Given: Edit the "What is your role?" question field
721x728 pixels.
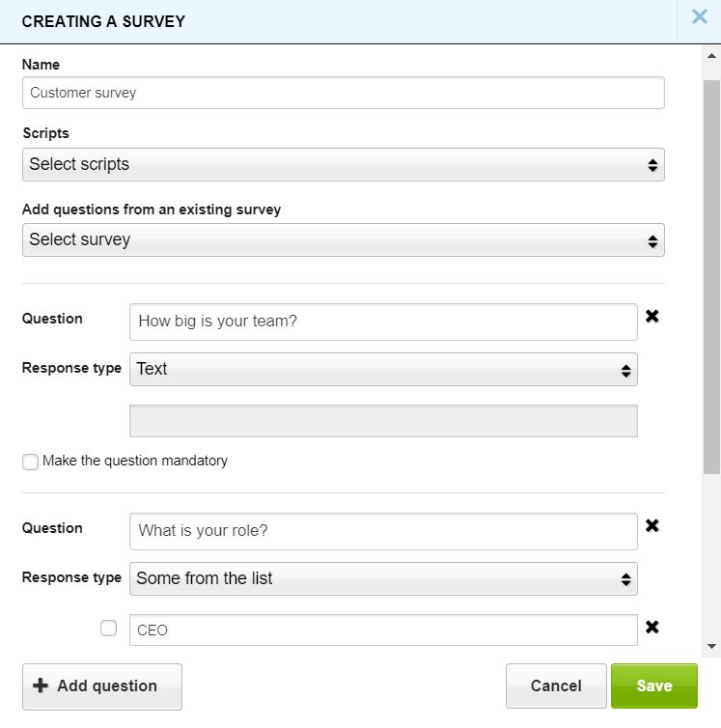Looking at the screenshot, I should coord(382,531).
